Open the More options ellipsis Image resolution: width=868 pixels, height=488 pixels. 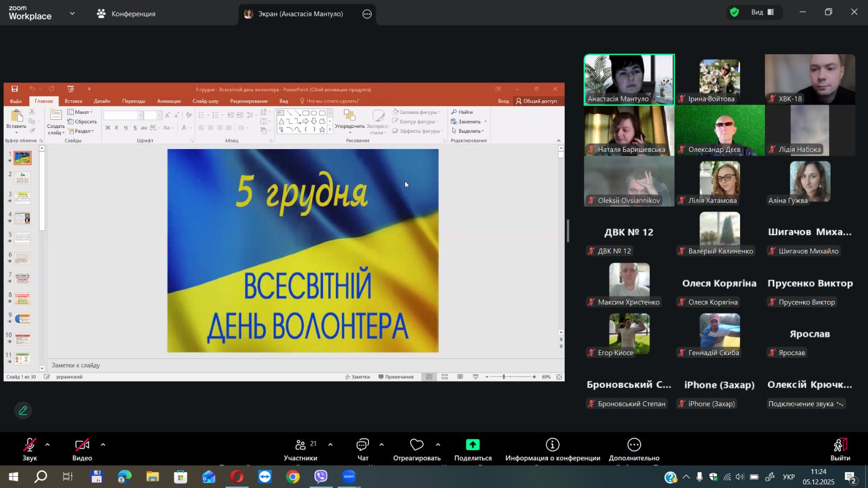point(634,445)
